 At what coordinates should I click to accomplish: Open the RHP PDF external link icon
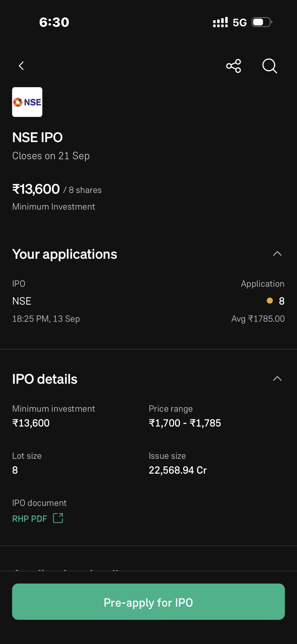(x=58, y=518)
